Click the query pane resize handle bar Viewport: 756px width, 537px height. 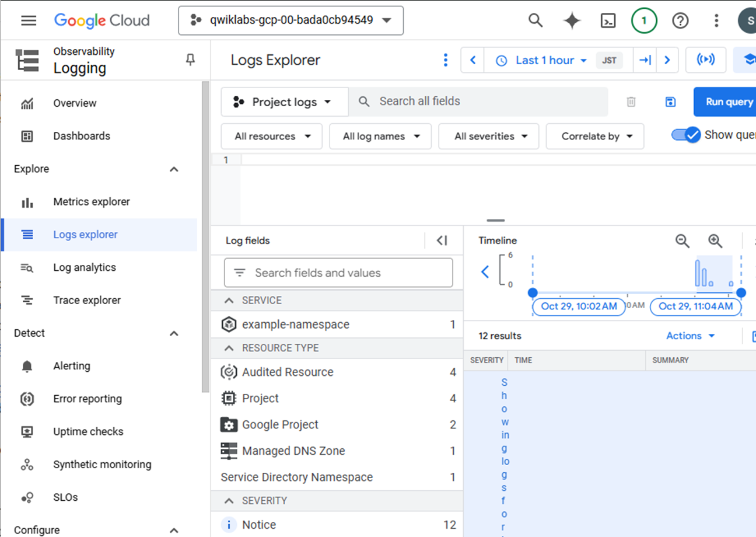click(495, 221)
